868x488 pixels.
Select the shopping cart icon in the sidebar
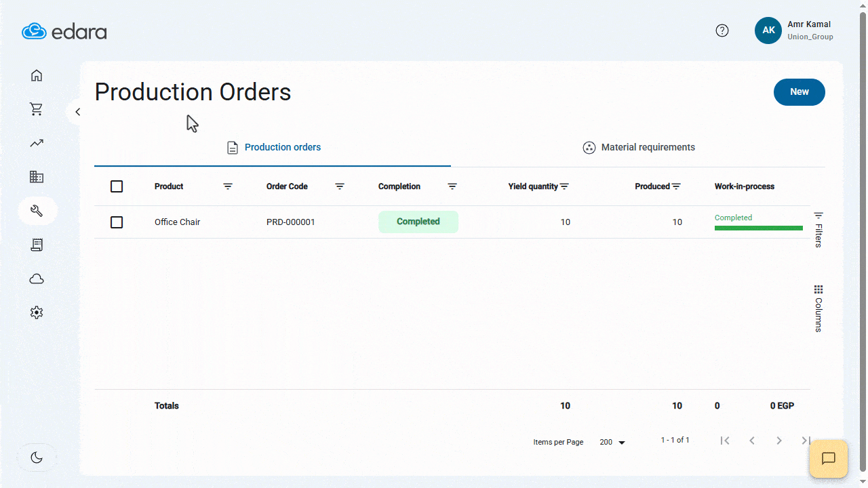[37, 109]
